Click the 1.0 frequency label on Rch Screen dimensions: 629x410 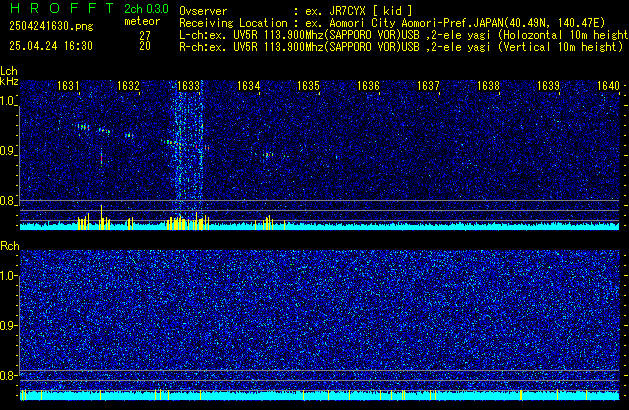point(8,276)
